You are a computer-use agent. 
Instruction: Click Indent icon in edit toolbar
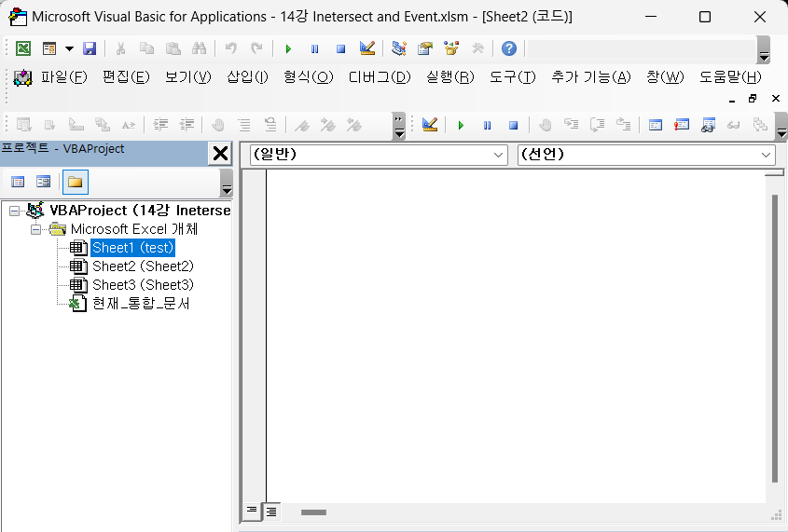pyautogui.click(x=160, y=125)
